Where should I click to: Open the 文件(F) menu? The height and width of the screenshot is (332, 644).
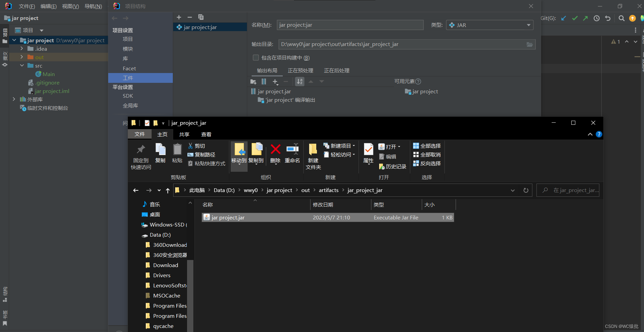(26, 6)
